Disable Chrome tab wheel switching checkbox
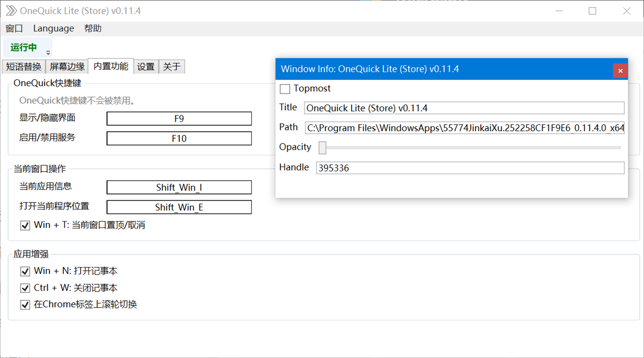The width and height of the screenshot is (644, 358). click(25, 305)
